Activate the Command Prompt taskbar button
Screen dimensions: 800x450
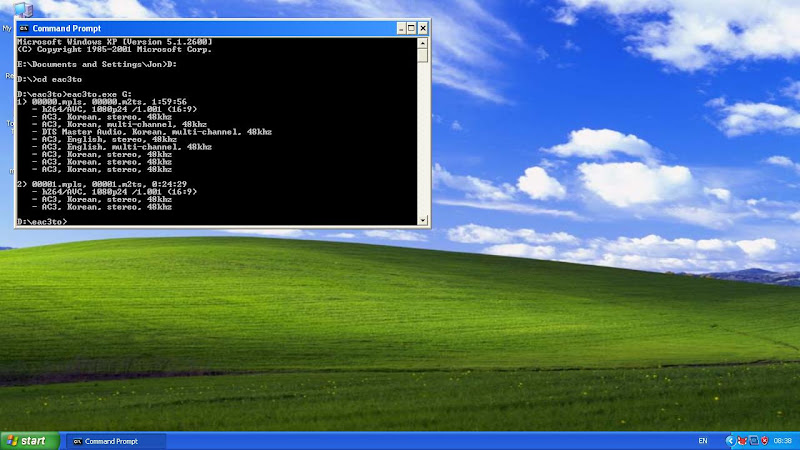pyautogui.click(x=116, y=441)
